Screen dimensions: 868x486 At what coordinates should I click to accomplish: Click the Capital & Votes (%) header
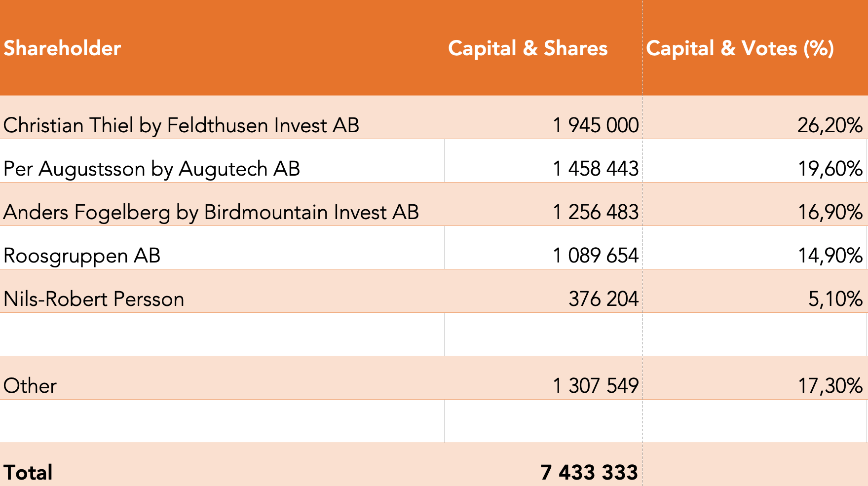coord(740,48)
